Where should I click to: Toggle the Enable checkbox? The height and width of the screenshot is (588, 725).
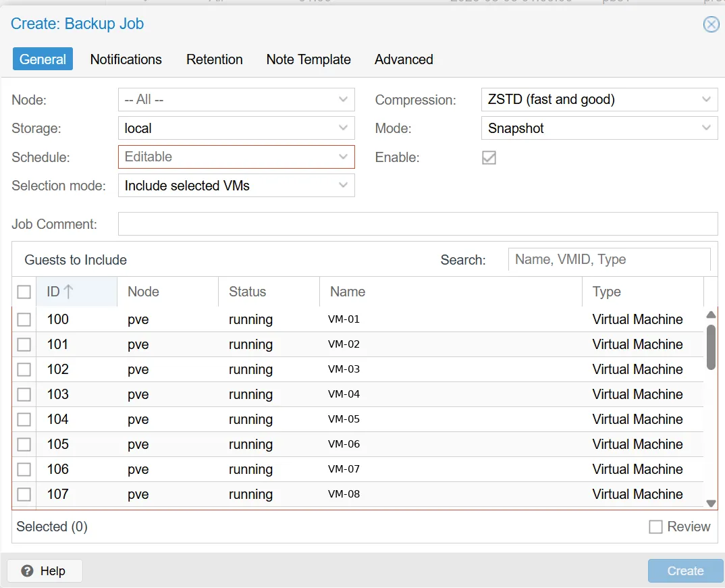[x=489, y=157]
